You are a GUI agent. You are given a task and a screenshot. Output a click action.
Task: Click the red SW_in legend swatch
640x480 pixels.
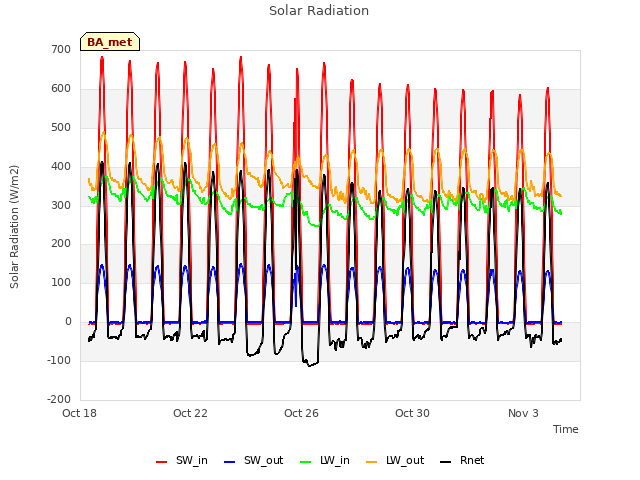pyautogui.click(x=162, y=462)
